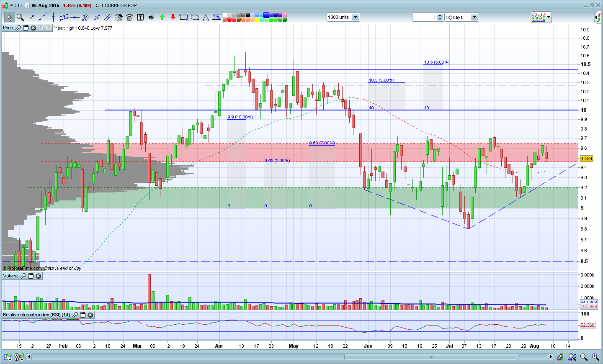Select the trash can delete objects tool
603x364 pixels.
tap(129, 17)
